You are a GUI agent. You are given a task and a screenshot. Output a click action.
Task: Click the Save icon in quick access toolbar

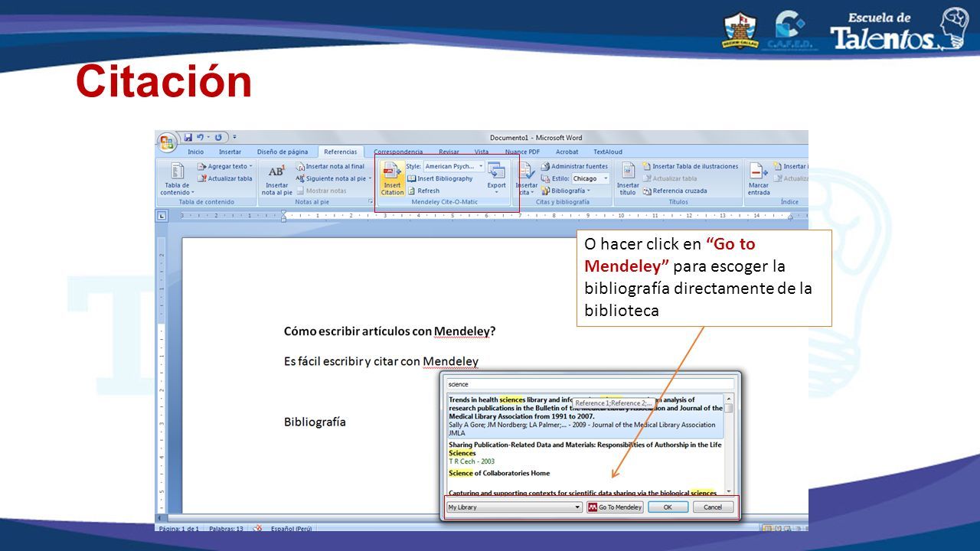[x=188, y=138]
